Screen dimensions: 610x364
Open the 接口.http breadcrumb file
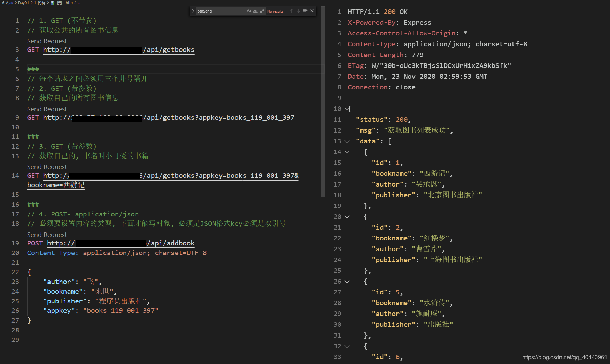tap(64, 3)
